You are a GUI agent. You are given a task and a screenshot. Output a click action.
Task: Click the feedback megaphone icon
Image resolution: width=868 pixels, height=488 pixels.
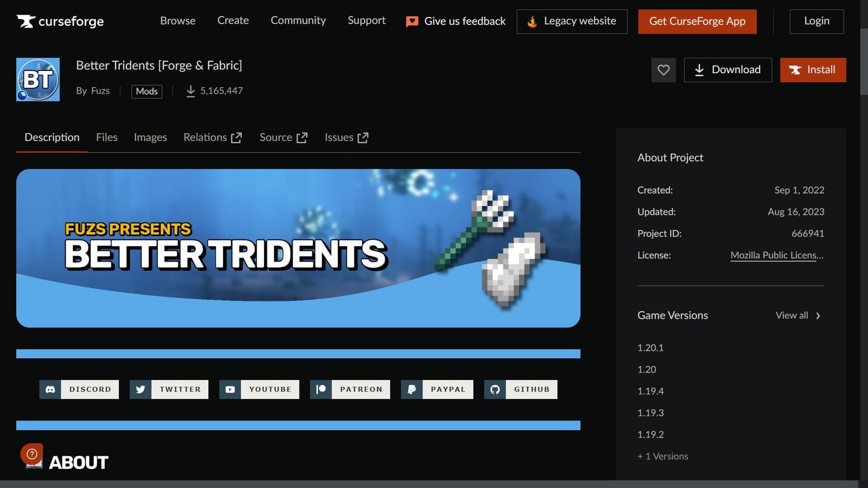coord(412,21)
